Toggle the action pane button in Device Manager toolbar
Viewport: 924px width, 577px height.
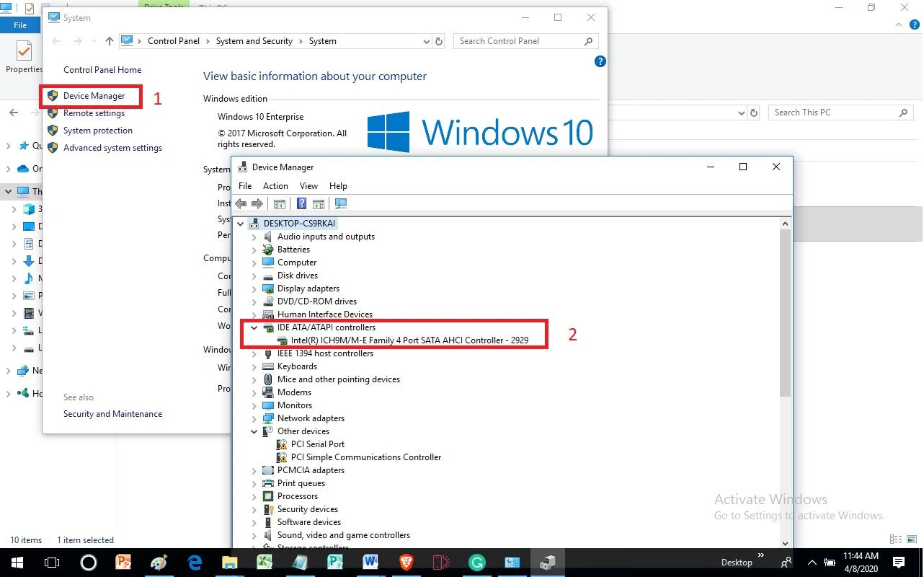click(319, 204)
